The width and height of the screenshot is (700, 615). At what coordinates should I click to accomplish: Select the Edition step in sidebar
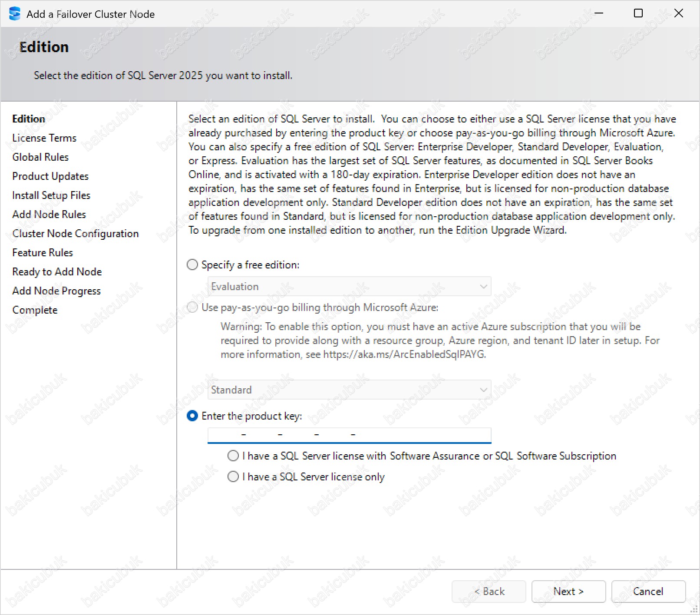(x=29, y=119)
